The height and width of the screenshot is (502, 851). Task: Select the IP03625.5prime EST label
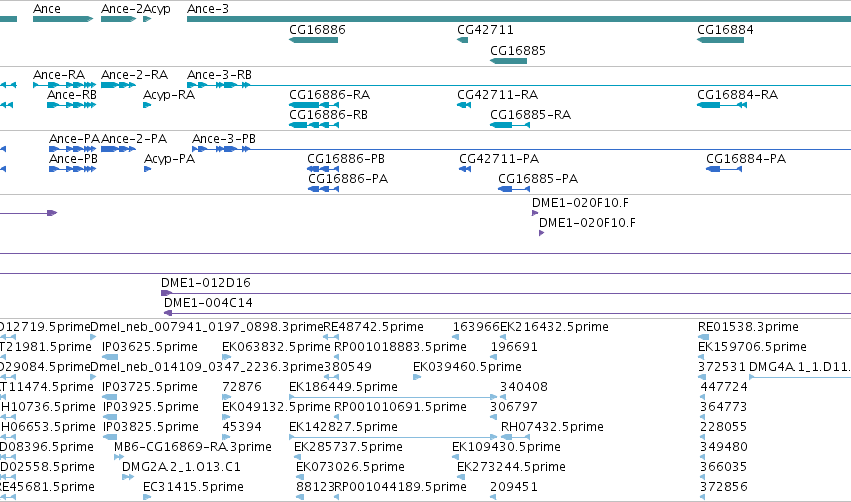(x=150, y=347)
